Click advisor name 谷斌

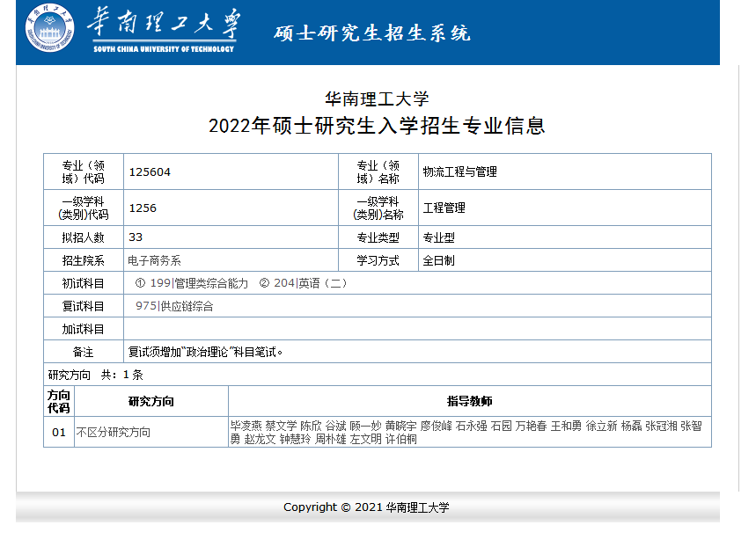(335, 426)
